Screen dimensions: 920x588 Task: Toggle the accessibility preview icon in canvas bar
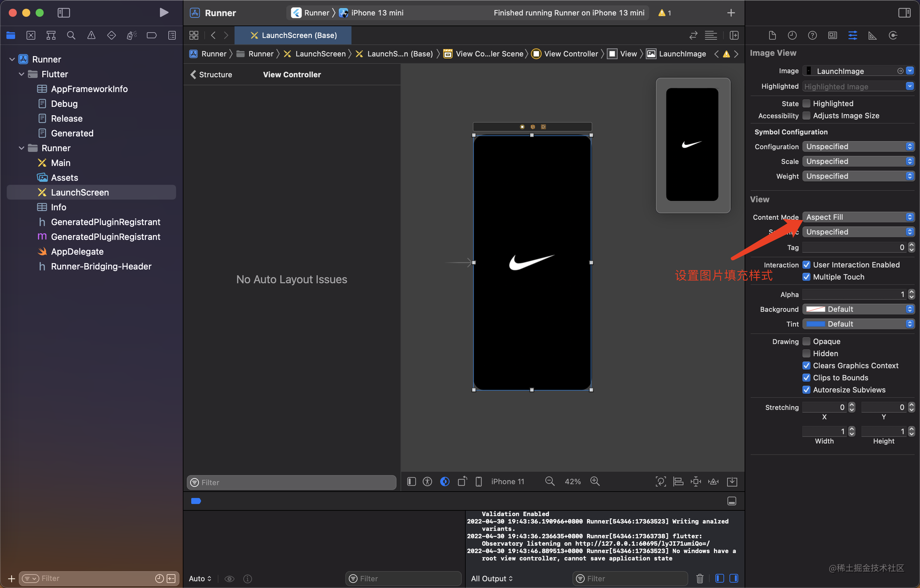(428, 481)
